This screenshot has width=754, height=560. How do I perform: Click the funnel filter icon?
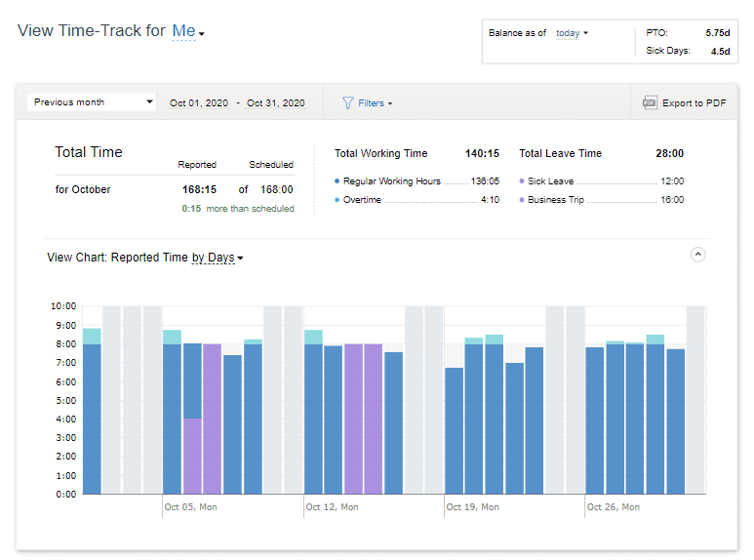point(347,103)
